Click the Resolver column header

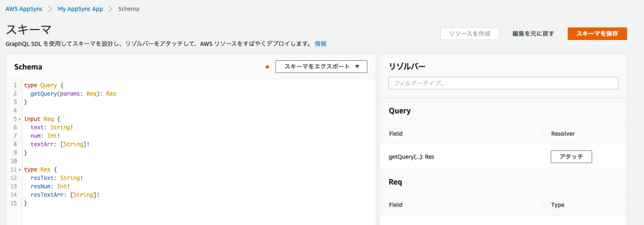pos(563,133)
